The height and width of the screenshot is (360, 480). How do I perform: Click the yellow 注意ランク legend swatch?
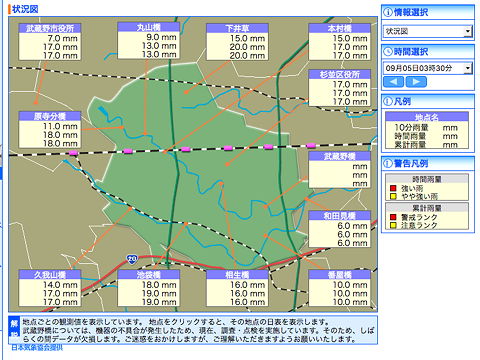(393, 225)
